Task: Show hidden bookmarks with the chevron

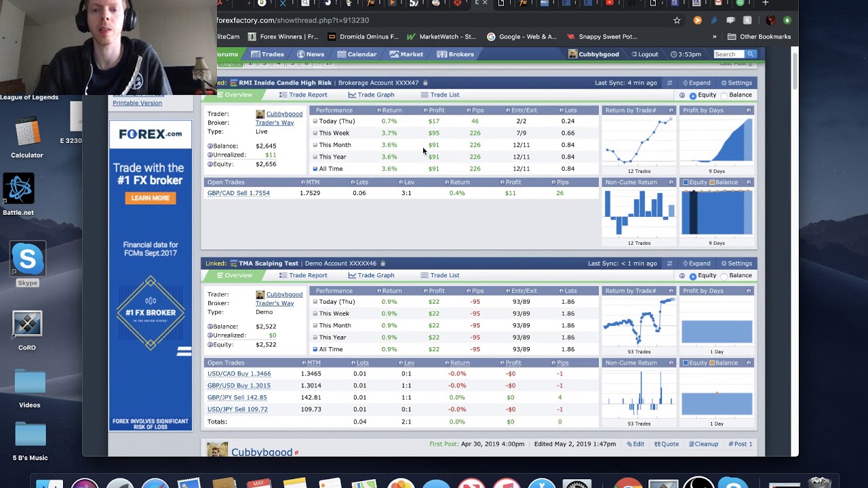Action: click(714, 37)
